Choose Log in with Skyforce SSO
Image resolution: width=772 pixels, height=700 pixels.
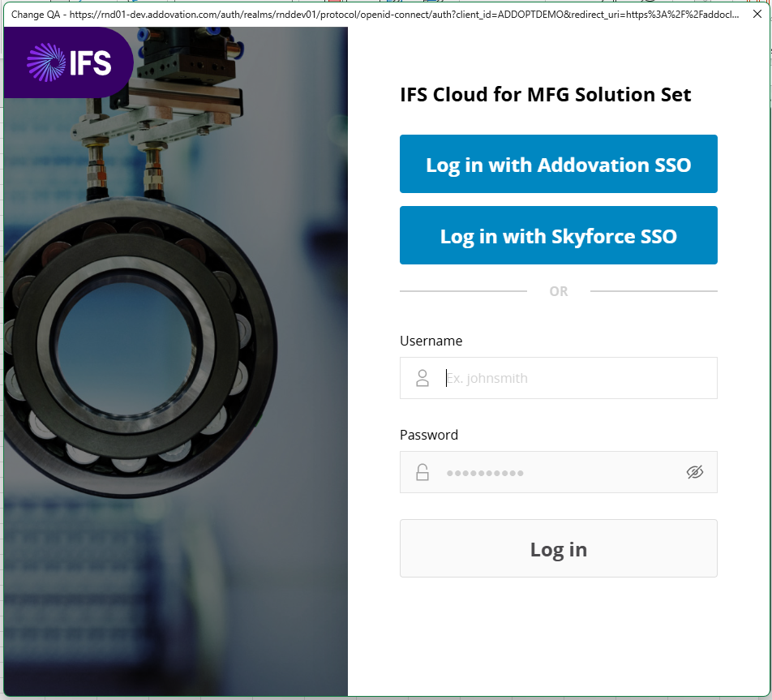click(558, 236)
